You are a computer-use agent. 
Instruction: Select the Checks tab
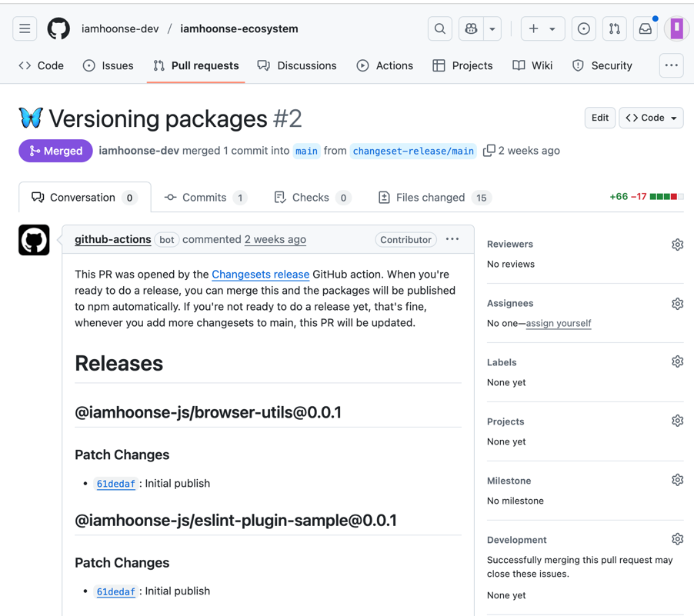click(312, 198)
